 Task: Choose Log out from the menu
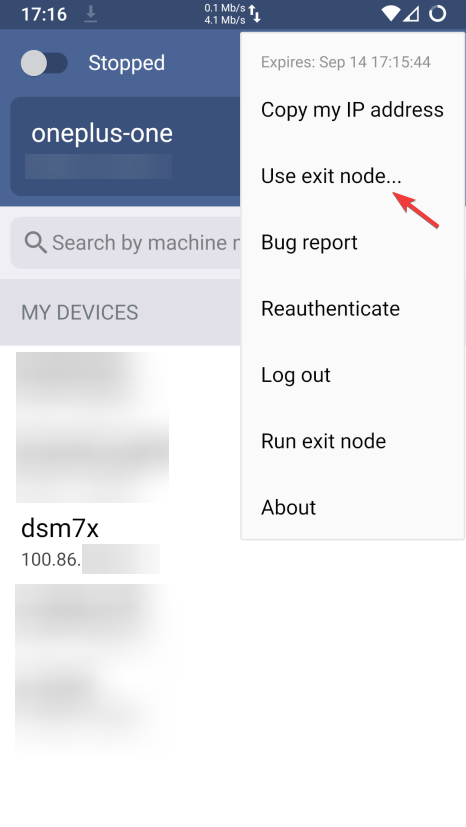click(x=352, y=375)
